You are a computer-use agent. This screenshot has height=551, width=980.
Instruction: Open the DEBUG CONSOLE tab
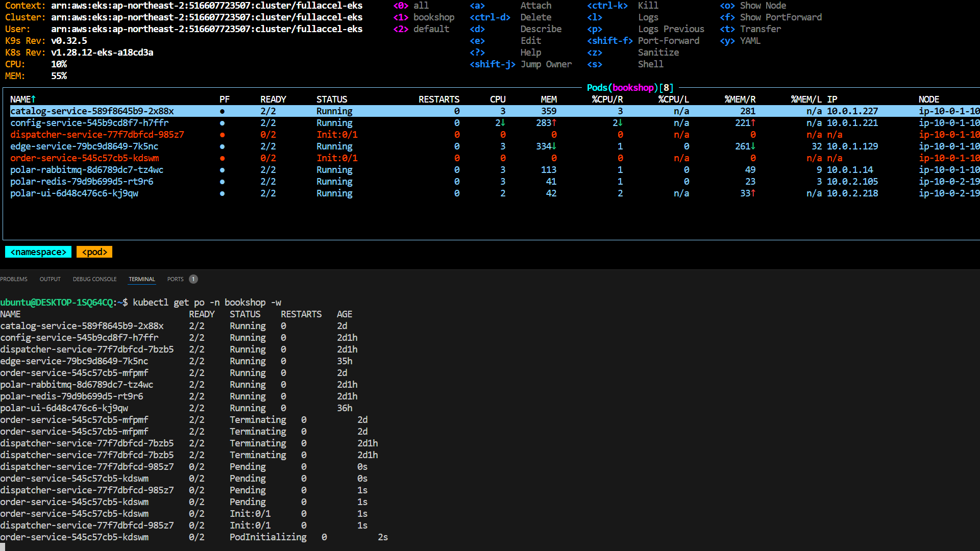[94, 279]
